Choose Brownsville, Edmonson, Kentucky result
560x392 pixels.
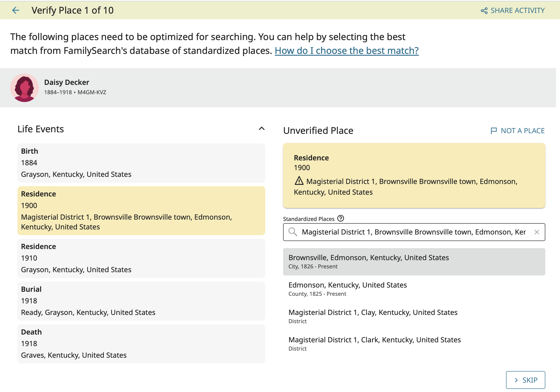click(414, 262)
